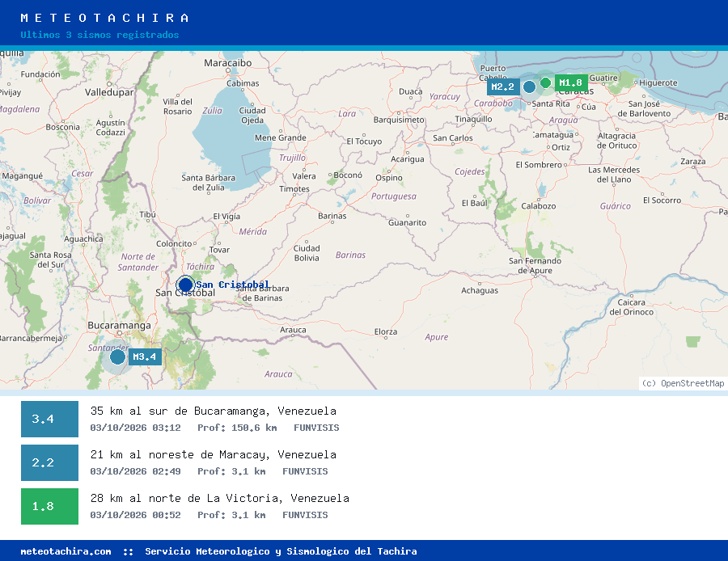The height and width of the screenshot is (561, 728).
Task: Open the 35 km al sur de Bucaramanga entry
Action: click(213, 411)
